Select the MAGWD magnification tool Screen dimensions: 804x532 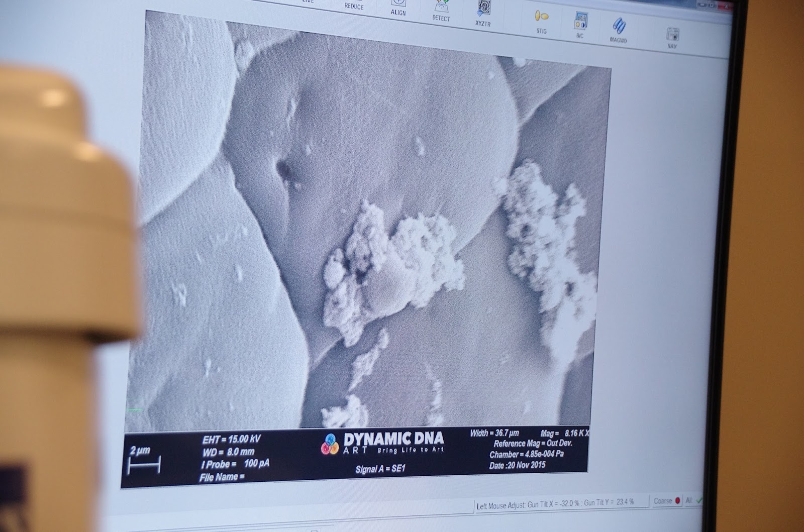point(618,31)
